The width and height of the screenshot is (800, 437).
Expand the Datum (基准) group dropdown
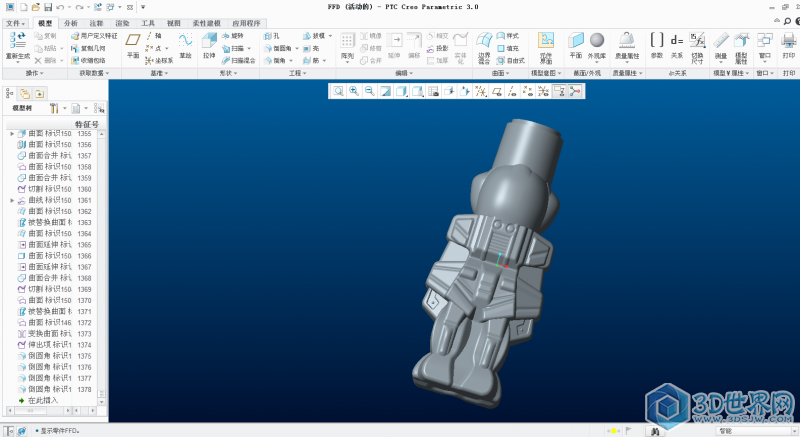pyautogui.click(x=159, y=73)
